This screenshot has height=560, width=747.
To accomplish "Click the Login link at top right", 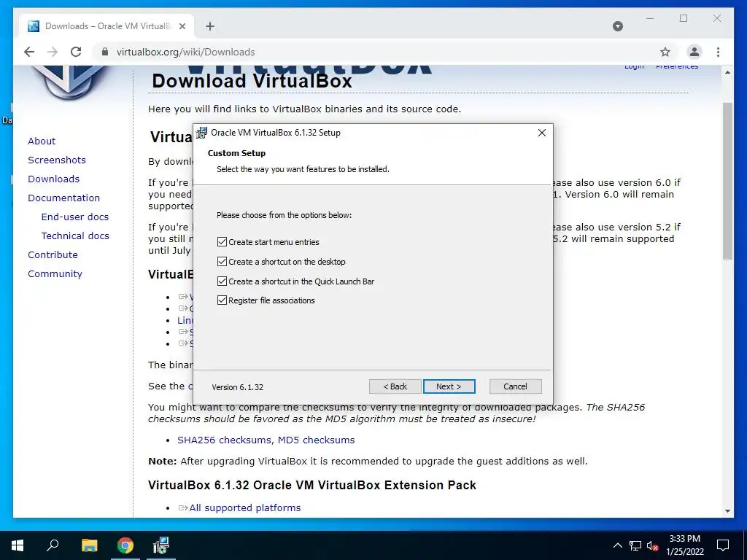I will pos(634,67).
